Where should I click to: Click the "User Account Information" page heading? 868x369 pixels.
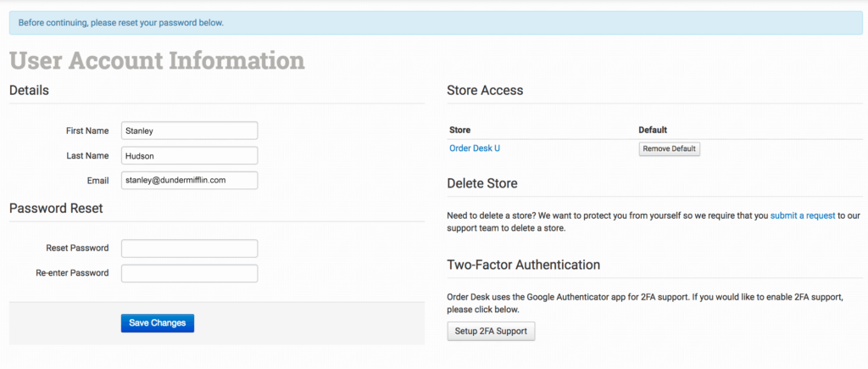tap(157, 61)
